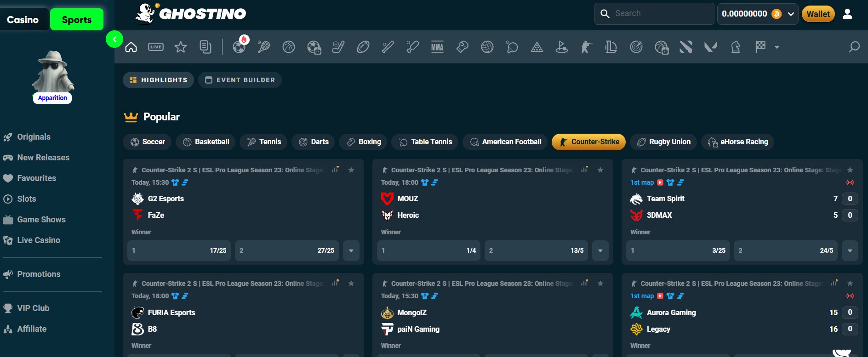
Task: Select the Counter-Strike popular chip
Action: (589, 142)
